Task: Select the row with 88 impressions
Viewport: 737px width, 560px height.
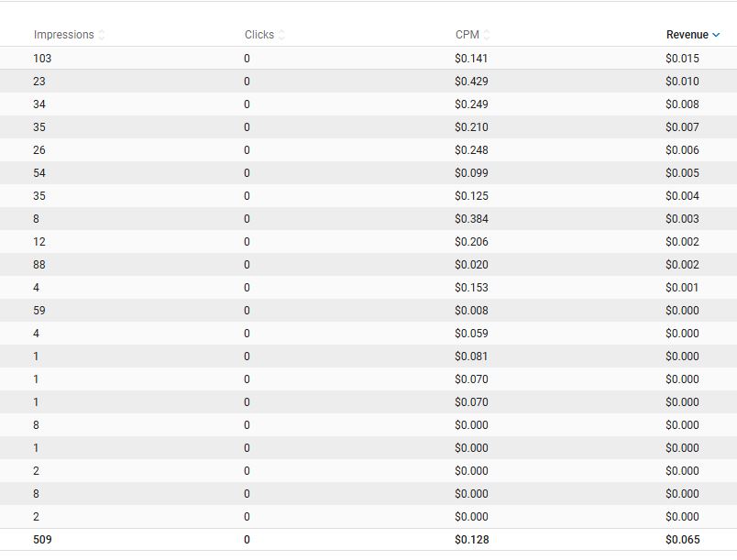Action: (x=39, y=265)
